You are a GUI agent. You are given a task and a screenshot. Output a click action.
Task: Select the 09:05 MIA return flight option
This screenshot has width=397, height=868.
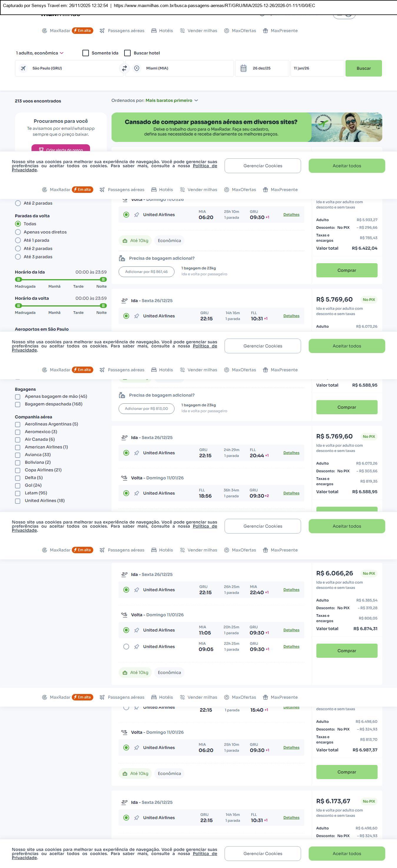[126, 647]
